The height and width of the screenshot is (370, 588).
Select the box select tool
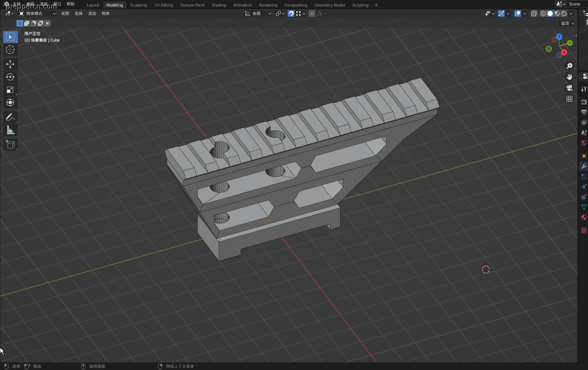pyautogui.click(x=10, y=37)
